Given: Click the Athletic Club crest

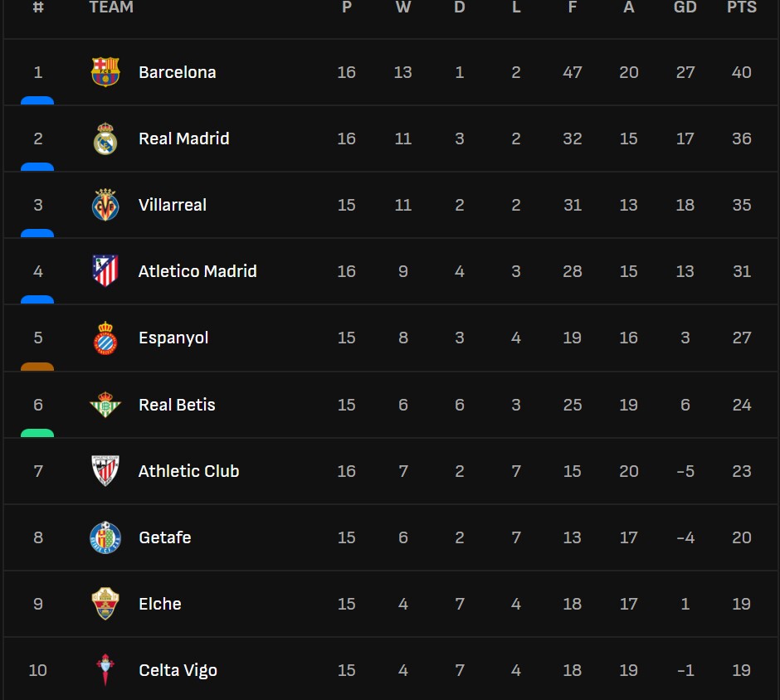Looking at the screenshot, I should (105, 471).
